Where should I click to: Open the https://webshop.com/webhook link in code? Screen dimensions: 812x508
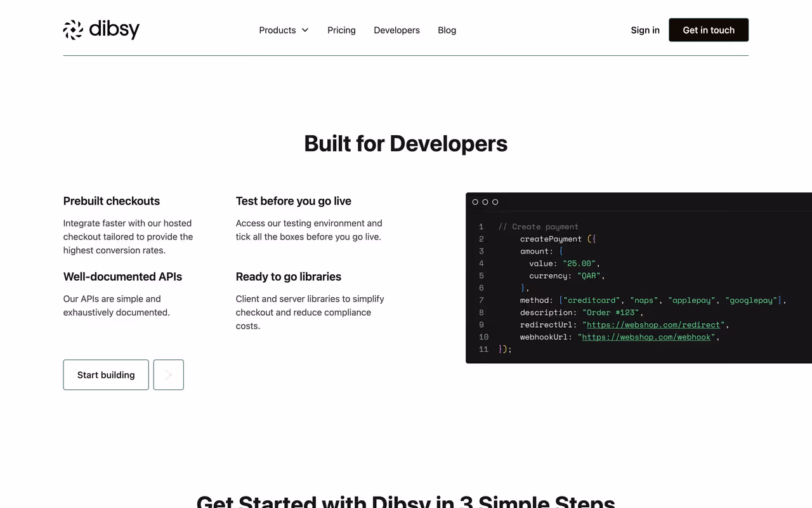[x=646, y=337]
